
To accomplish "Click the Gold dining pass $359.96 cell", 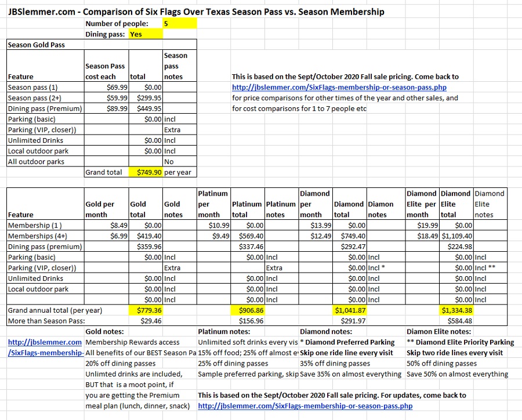I will click(146, 247).
